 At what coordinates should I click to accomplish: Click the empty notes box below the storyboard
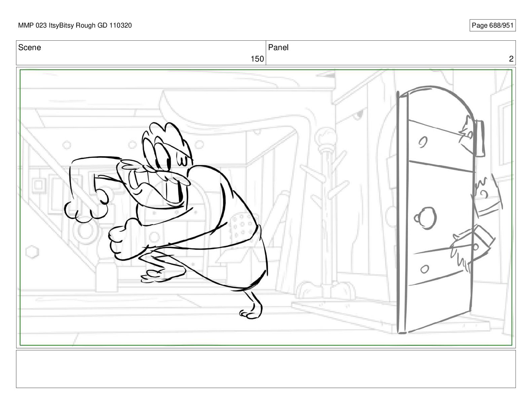(x=266, y=369)
